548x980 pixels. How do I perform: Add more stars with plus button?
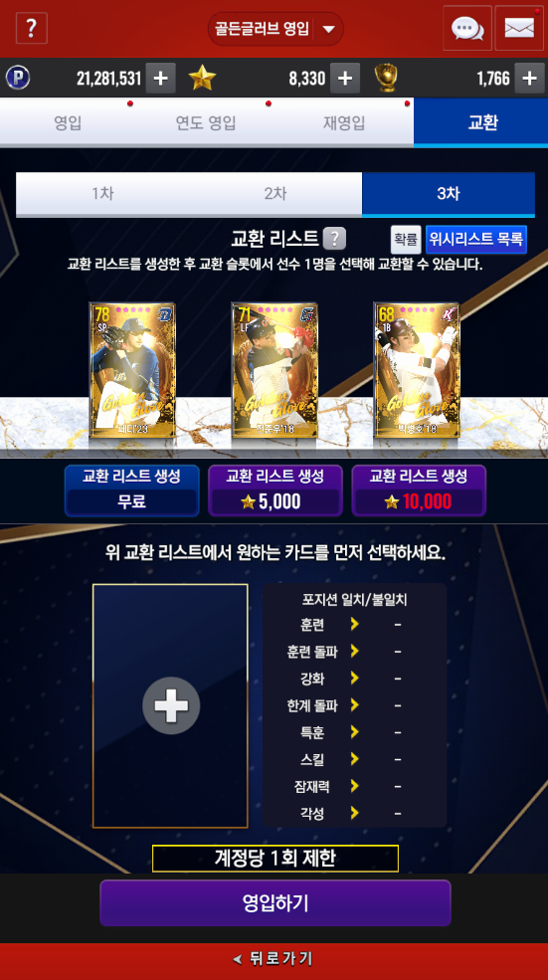pyautogui.click(x=345, y=79)
